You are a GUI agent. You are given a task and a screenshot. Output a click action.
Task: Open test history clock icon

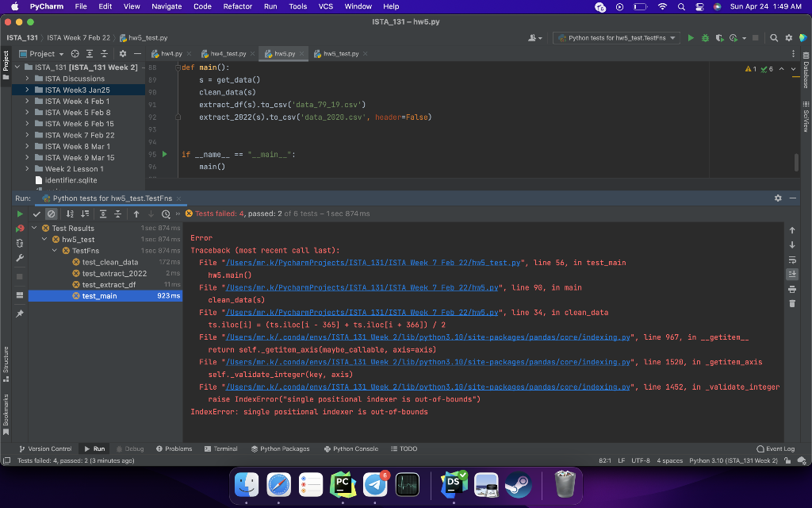(166, 214)
